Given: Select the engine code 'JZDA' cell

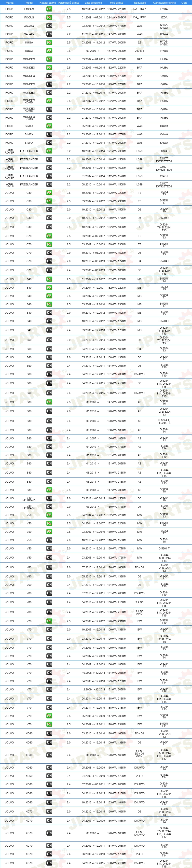Looking at the screenshot, I should coord(164,17).
